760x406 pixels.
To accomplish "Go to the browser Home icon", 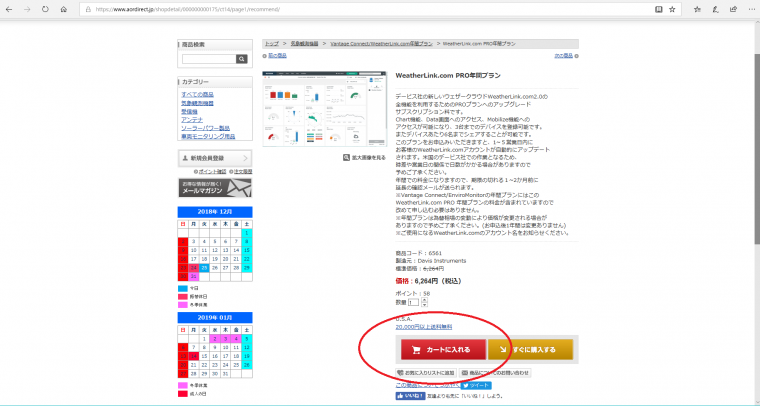I will pos(63,9).
